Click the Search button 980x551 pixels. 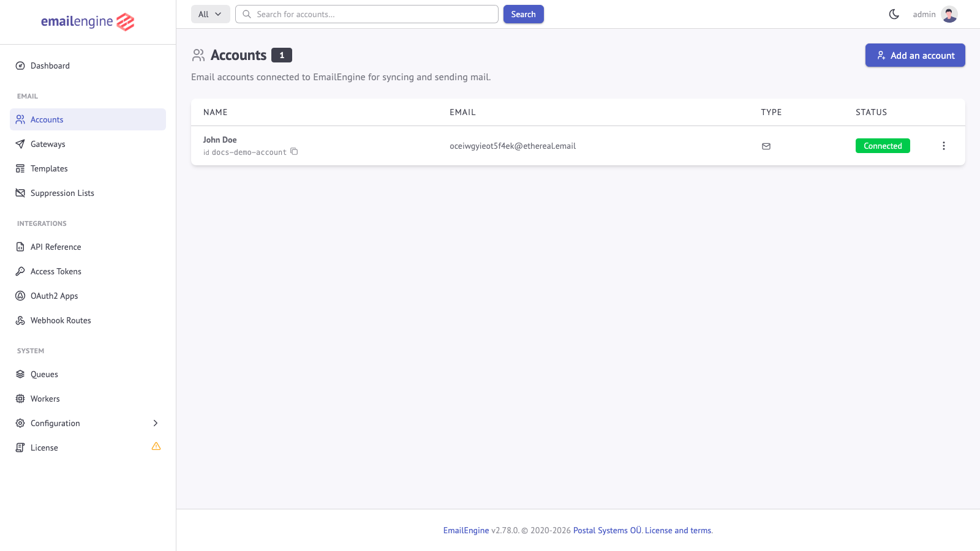524,14
